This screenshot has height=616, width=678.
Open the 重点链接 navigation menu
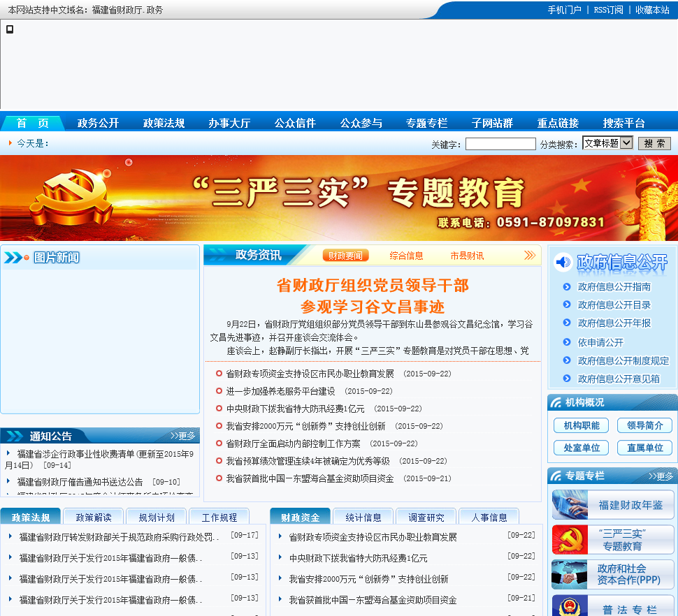point(558,123)
